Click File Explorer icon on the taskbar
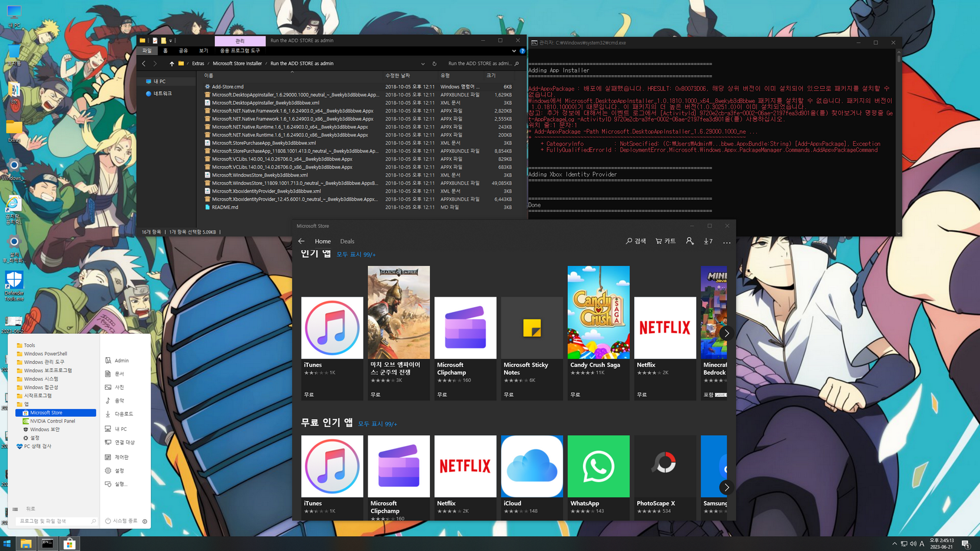 [26, 544]
